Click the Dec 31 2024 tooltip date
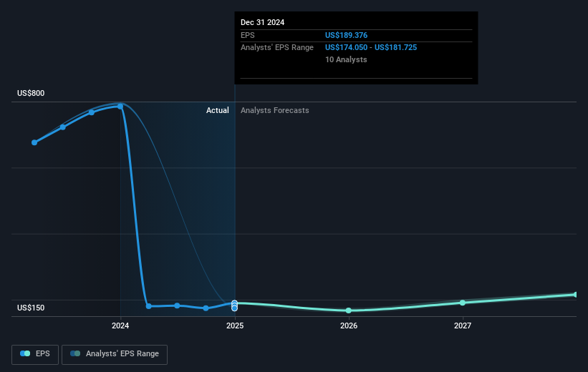 (263, 22)
